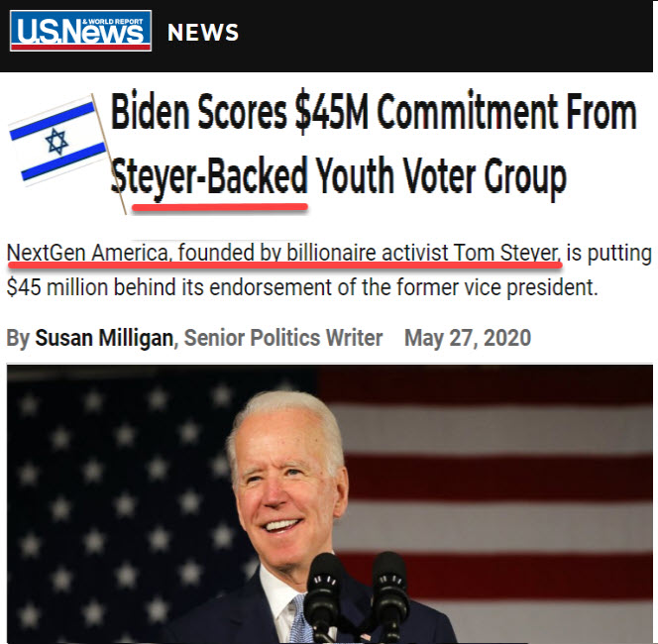This screenshot has height=644, width=658.
Task: Click the right microphone in the photo
Action: 389,594
